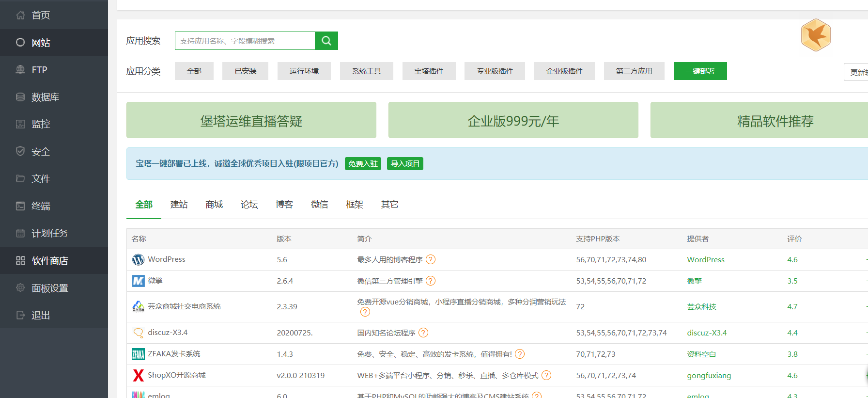Switch to the 微信 tab
This screenshot has height=398, width=868.
(319, 205)
